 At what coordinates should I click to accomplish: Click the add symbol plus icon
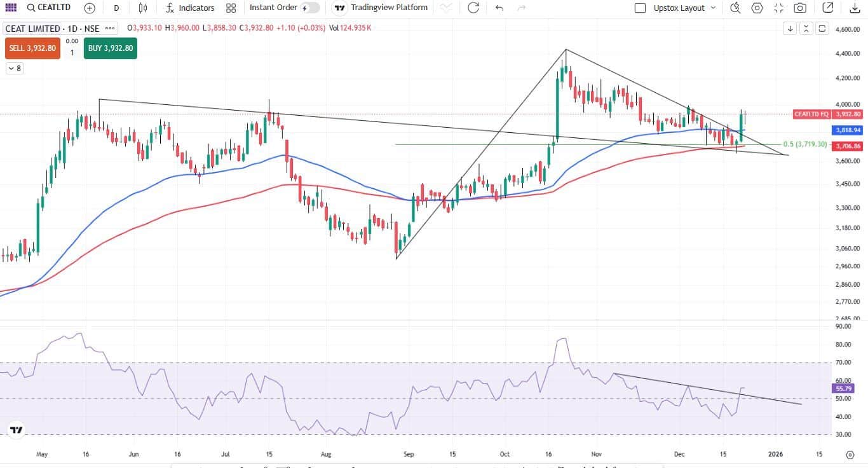90,8
